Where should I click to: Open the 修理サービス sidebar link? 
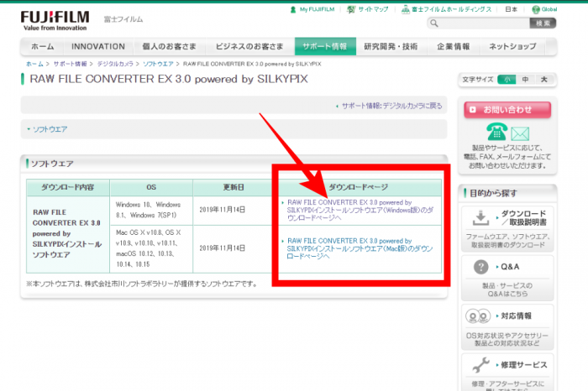click(x=524, y=365)
